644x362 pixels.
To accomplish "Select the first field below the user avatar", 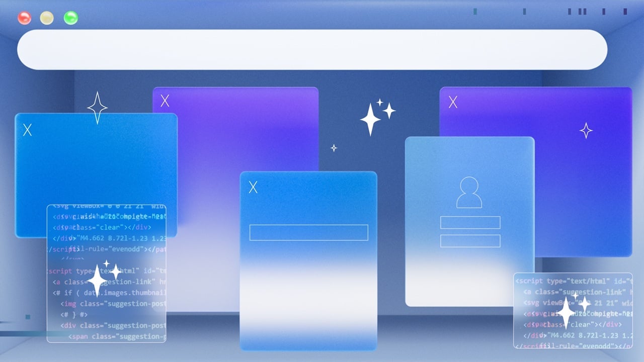I will (x=470, y=222).
